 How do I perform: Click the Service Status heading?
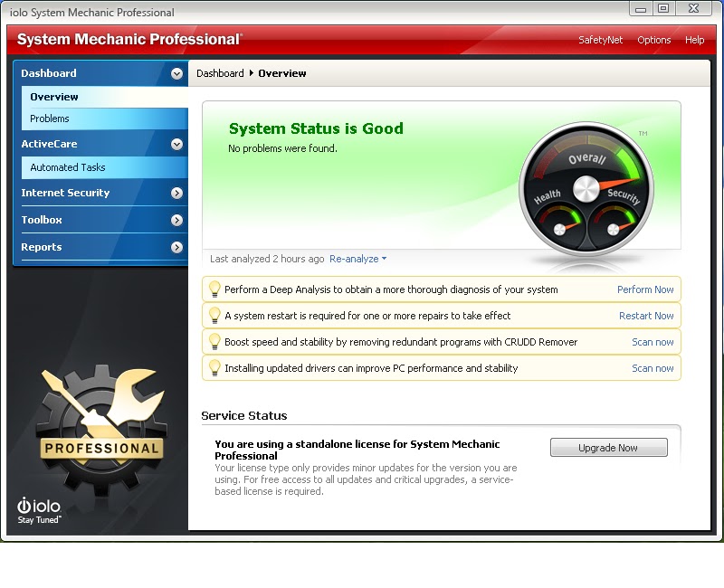[x=243, y=416]
